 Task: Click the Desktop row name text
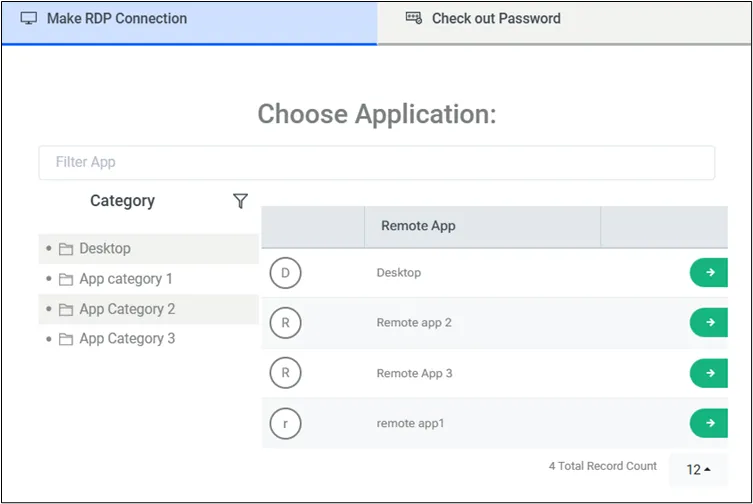point(399,273)
